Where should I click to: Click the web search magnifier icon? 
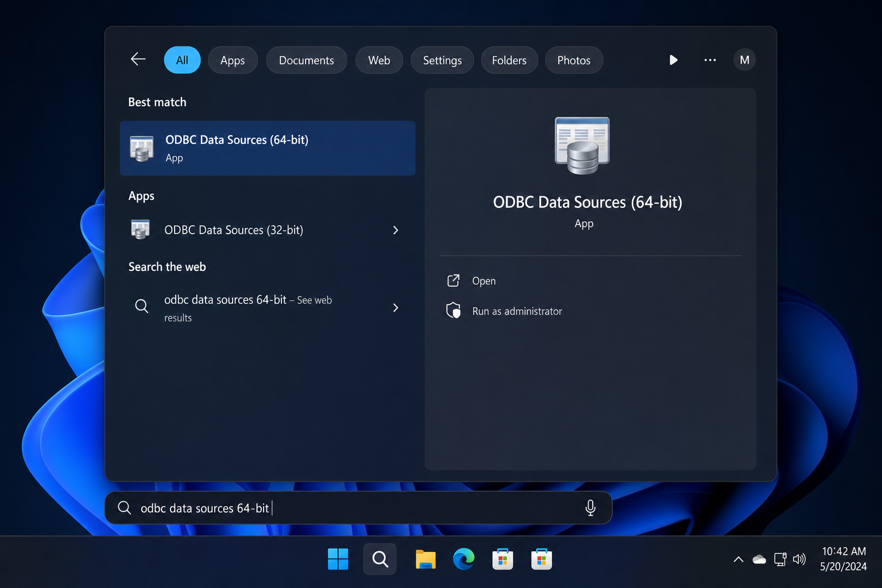pos(142,306)
